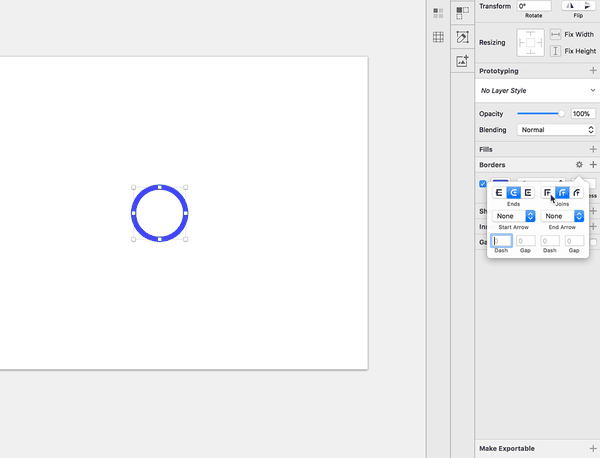The height and width of the screenshot is (458, 600).
Task: Click the opacity 100% field
Action: (583, 114)
